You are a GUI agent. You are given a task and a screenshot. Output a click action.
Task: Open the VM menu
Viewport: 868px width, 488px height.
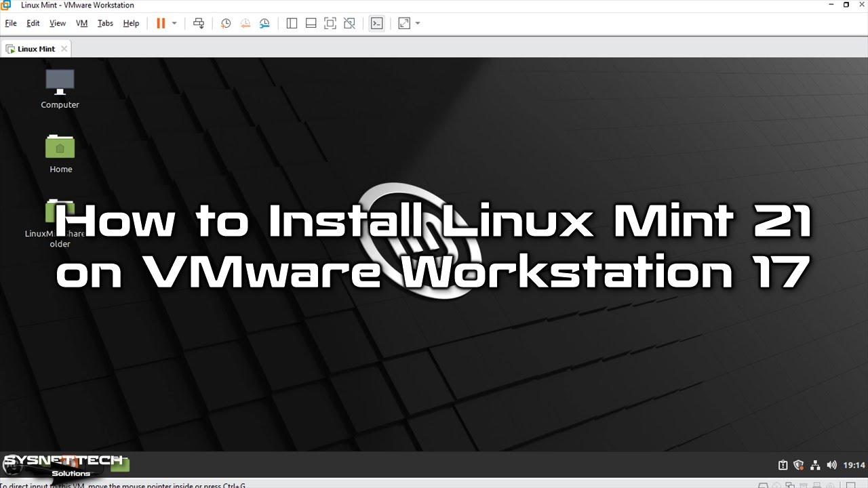point(82,23)
